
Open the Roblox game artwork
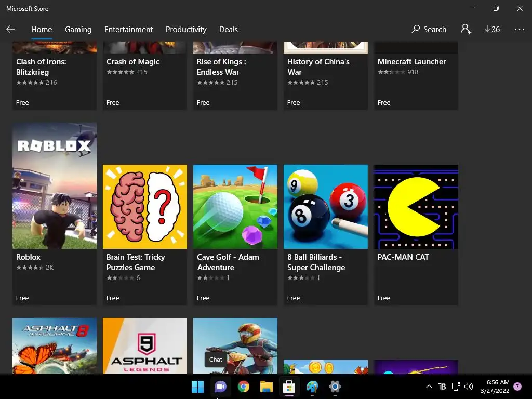click(55, 185)
